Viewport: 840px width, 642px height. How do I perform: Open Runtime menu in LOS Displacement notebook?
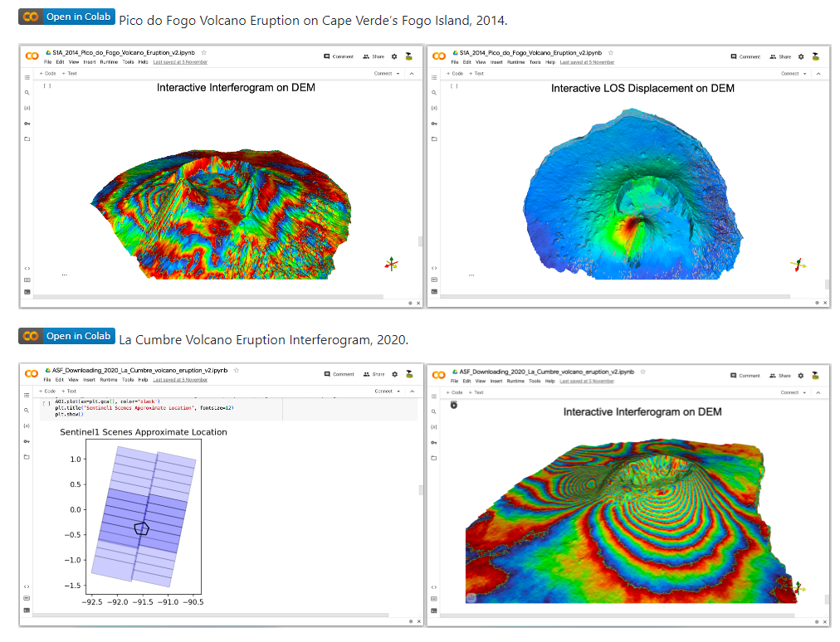(x=515, y=62)
